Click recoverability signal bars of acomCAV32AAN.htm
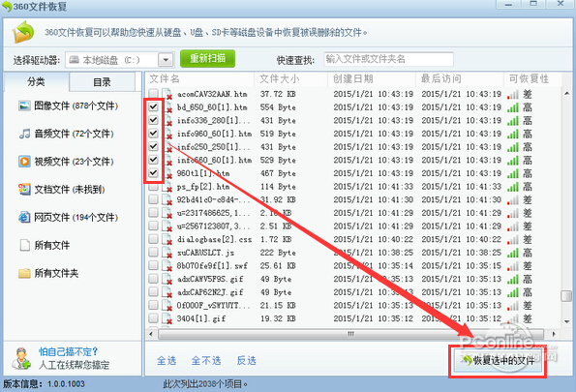The width and height of the screenshot is (576, 392). click(x=513, y=95)
